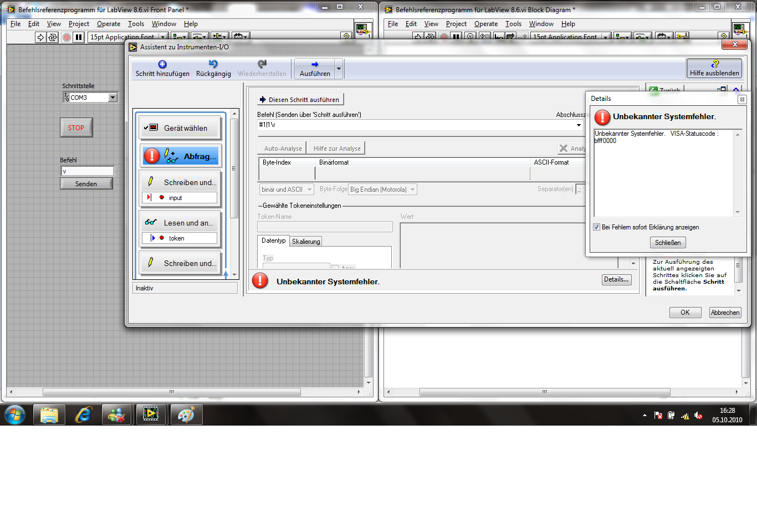Click the Hilfe zur Analyse button
The image size is (757, 532).
tap(337, 149)
